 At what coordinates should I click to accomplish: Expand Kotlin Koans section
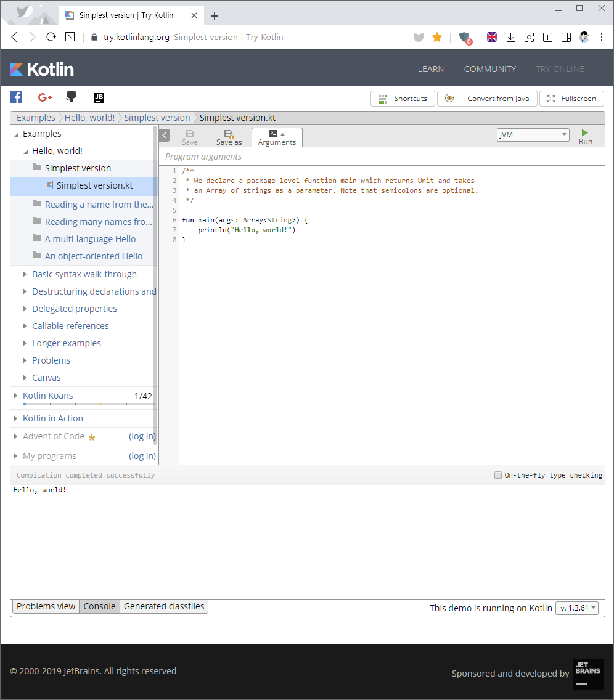coord(15,396)
